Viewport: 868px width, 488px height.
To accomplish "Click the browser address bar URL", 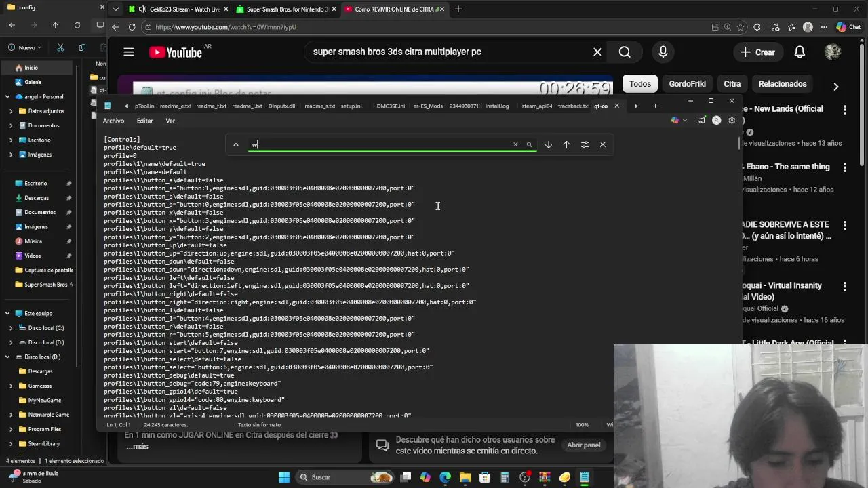I will pyautogui.click(x=226, y=27).
